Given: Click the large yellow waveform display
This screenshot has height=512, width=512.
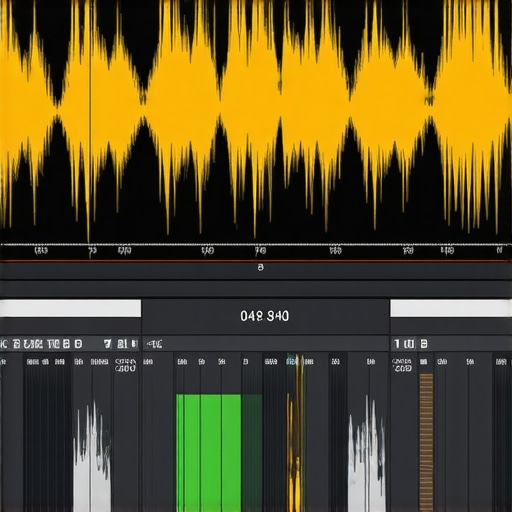Looking at the screenshot, I should click(x=256, y=122).
